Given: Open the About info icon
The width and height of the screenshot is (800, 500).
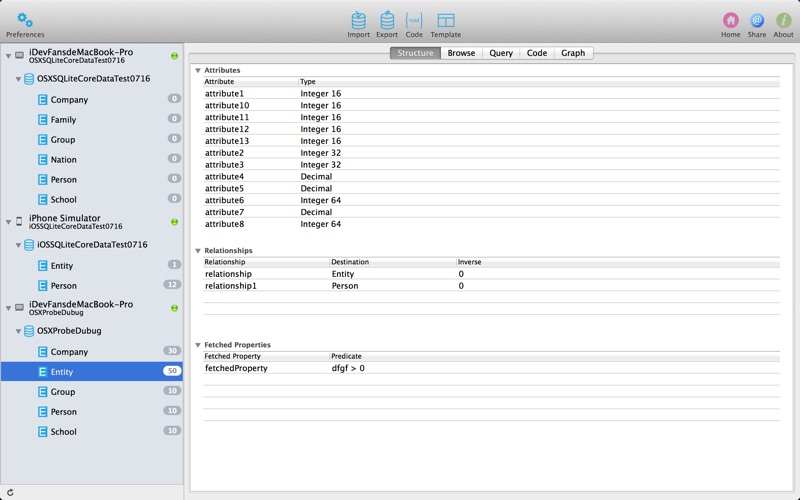Looking at the screenshot, I should point(784,20).
